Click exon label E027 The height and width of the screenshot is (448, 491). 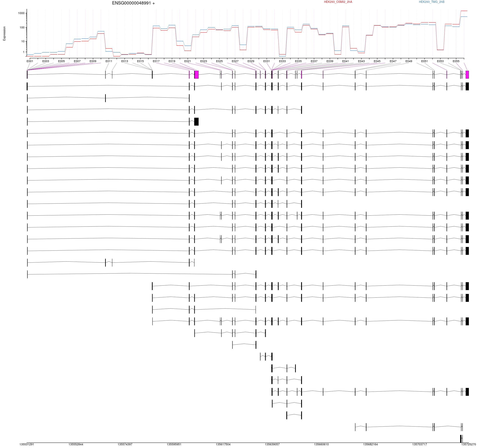235,61
